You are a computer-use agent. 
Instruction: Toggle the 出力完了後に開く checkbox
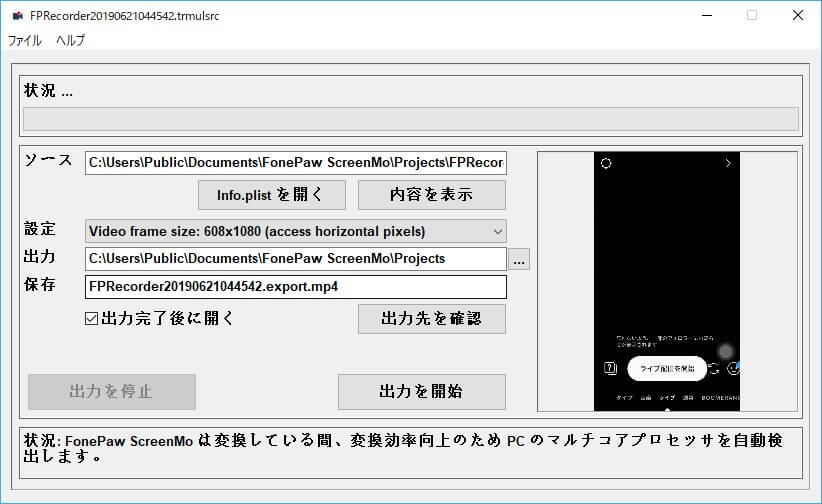(x=91, y=318)
